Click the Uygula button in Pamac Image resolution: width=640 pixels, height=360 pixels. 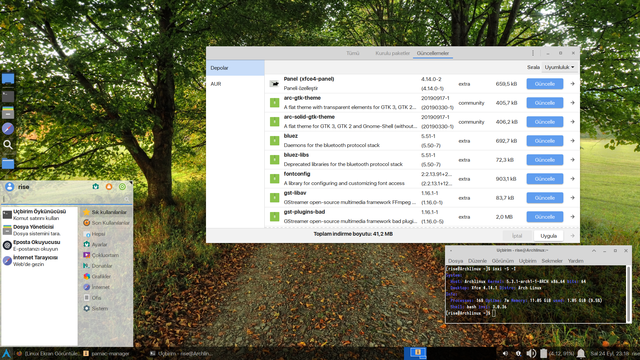click(x=548, y=236)
